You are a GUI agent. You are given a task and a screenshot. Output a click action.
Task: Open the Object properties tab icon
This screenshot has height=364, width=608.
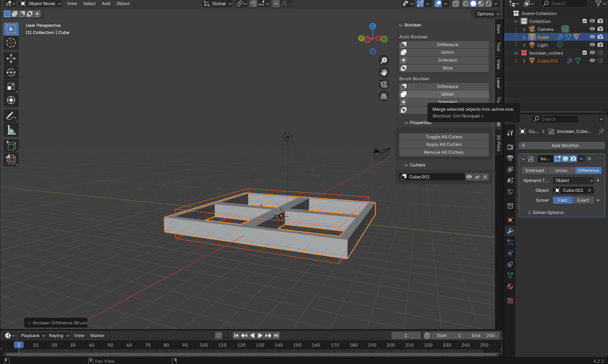point(510,220)
